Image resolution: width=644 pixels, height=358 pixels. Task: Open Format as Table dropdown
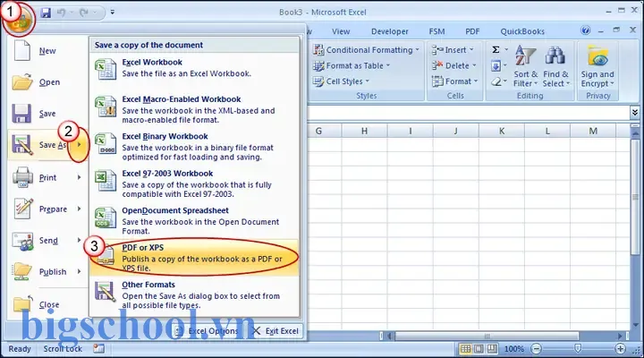click(352, 65)
